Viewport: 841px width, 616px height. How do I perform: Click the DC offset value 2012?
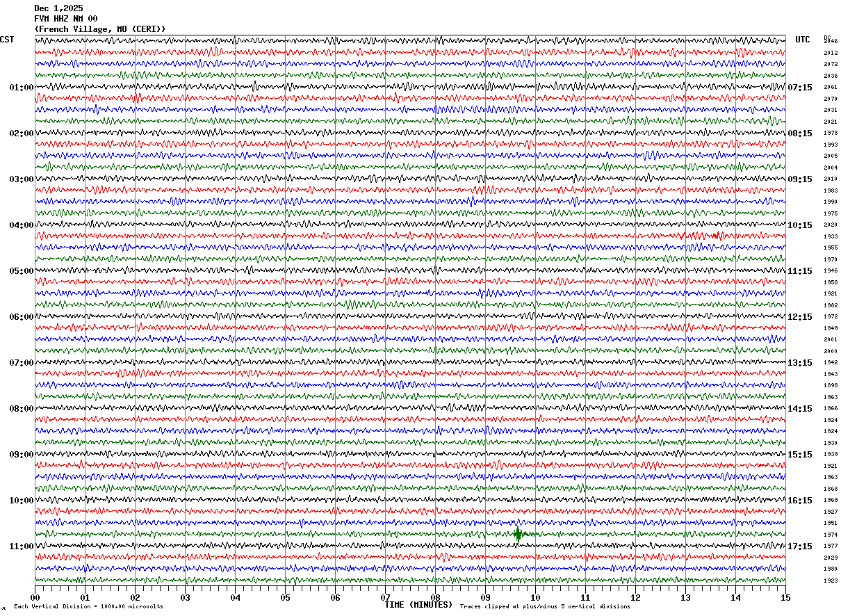831,53
